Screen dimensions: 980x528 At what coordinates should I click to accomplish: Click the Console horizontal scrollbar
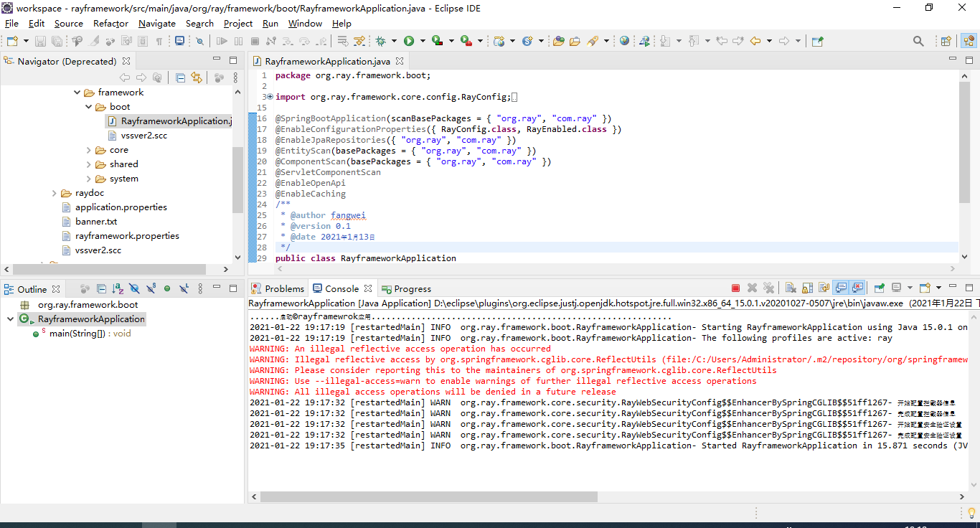click(x=608, y=496)
